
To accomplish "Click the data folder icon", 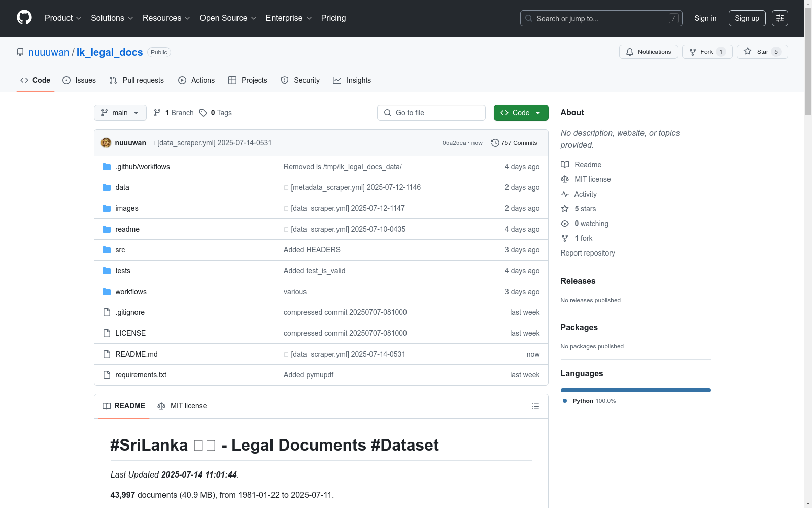I will 107,187.
